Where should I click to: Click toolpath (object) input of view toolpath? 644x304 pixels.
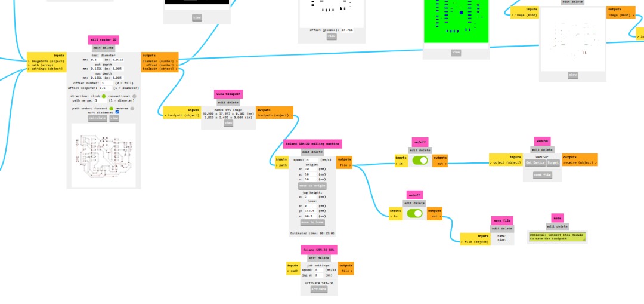pyautogui.click(x=182, y=115)
